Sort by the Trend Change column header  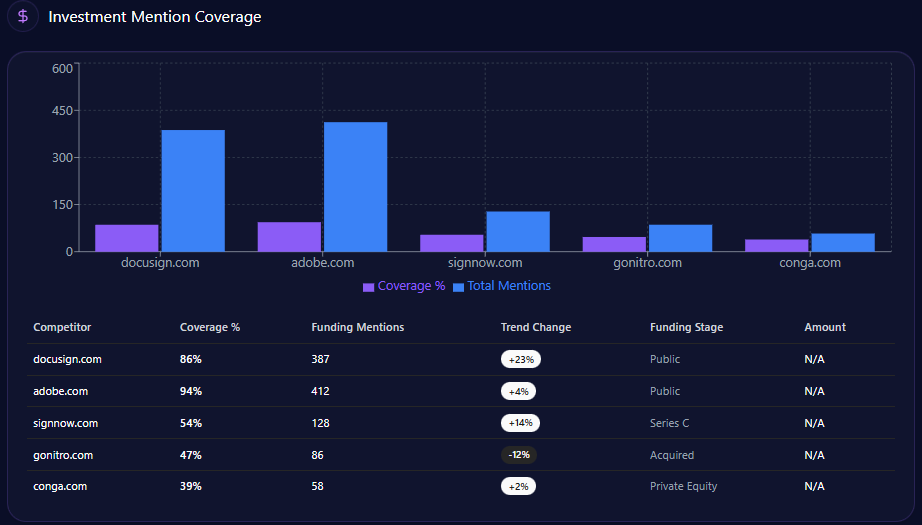(x=536, y=327)
